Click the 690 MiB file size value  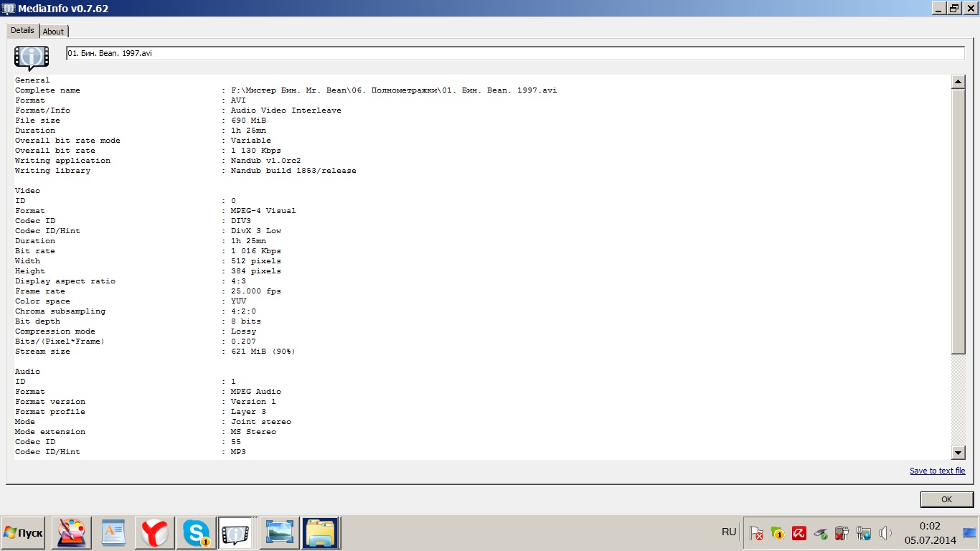coord(248,121)
